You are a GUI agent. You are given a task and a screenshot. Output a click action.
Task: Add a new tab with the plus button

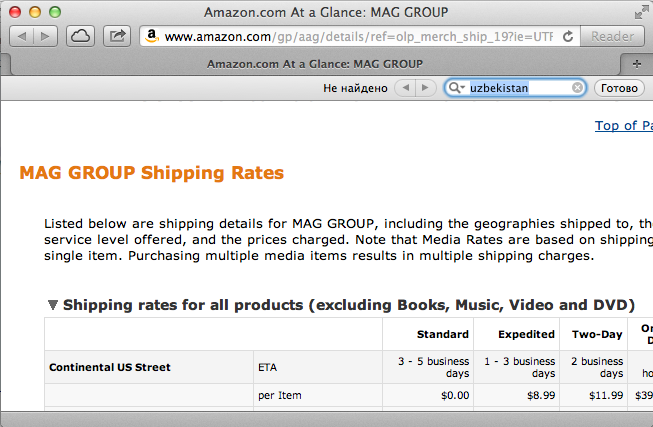pos(637,64)
